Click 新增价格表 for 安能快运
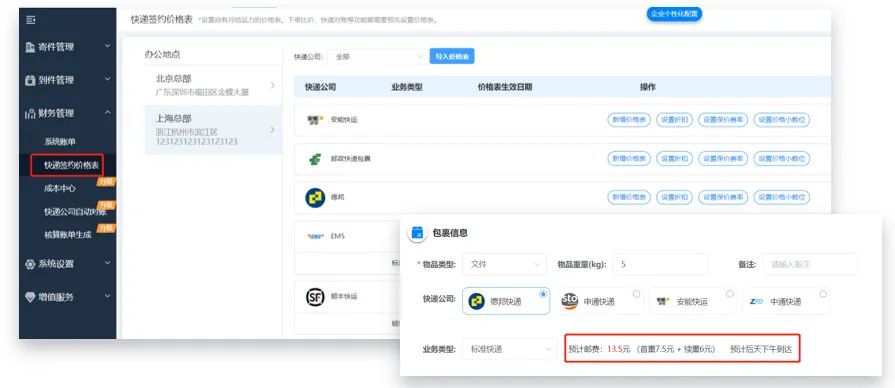895x388 pixels. 628,120
